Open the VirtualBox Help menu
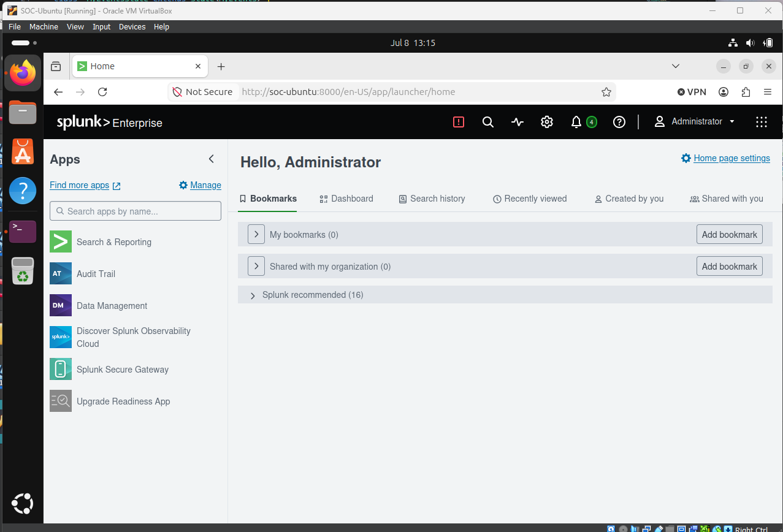 click(x=161, y=27)
